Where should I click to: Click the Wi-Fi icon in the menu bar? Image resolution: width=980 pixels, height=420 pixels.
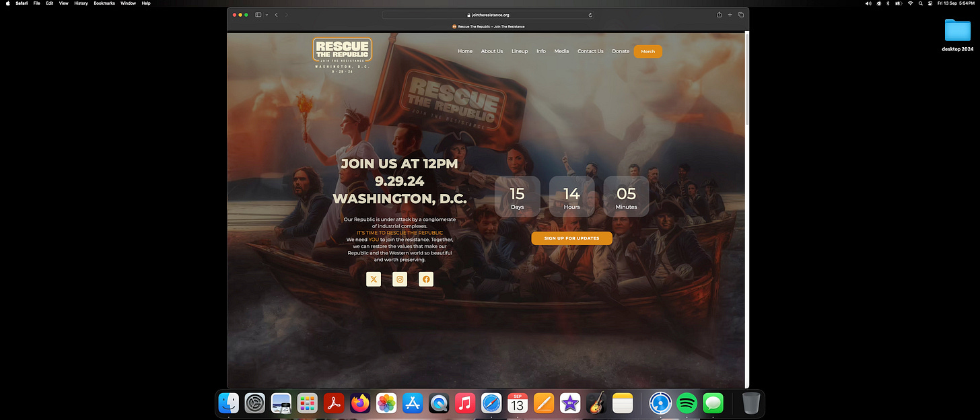pyautogui.click(x=911, y=3)
